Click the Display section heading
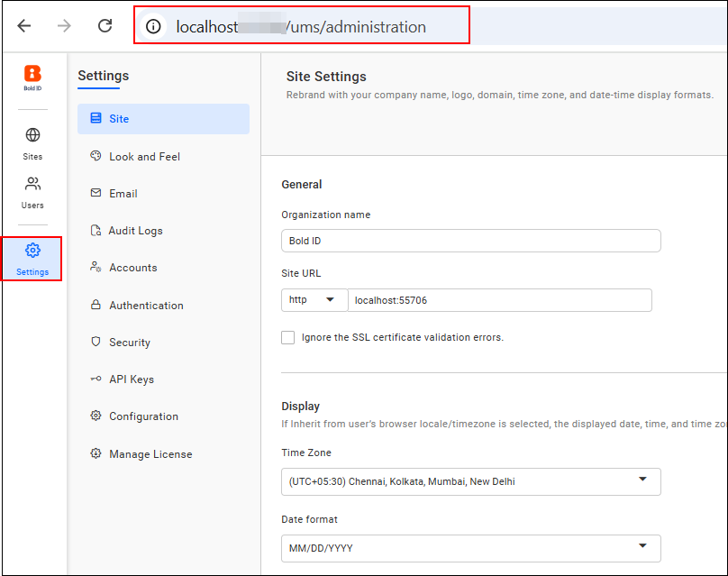The image size is (728, 576). click(x=300, y=406)
